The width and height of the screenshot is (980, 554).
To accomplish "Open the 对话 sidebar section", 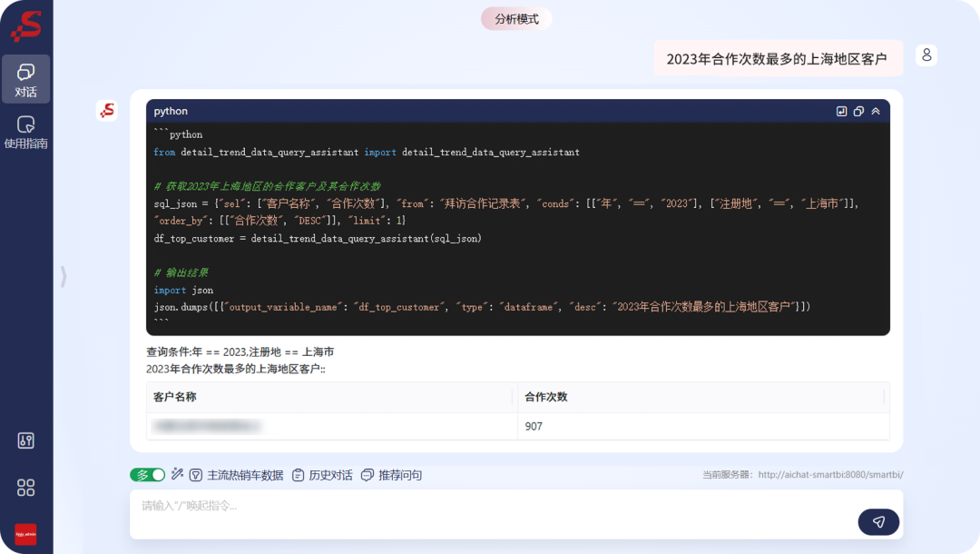I will [x=25, y=79].
